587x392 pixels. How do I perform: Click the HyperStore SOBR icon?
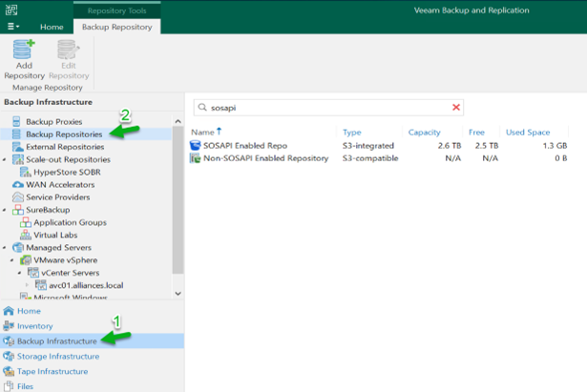pos(26,172)
